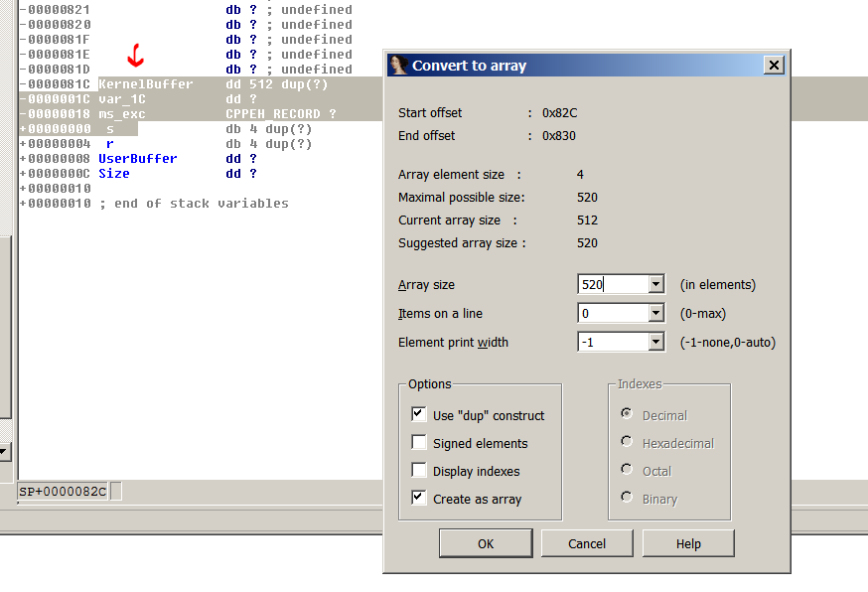
Task: Click the UserBuffer stack variable
Action: click(x=138, y=159)
